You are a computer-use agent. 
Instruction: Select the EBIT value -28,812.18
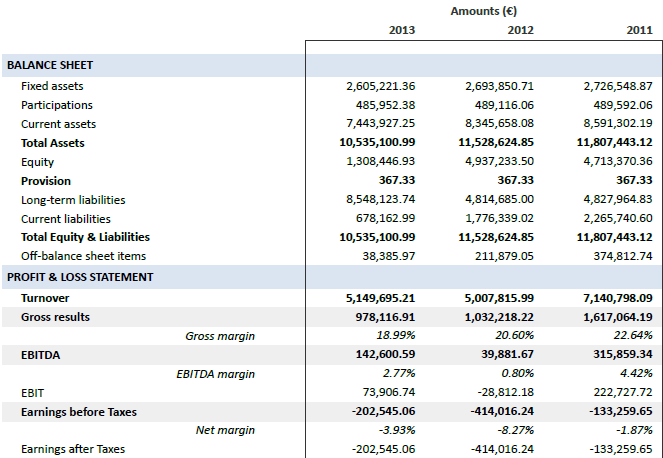tap(504, 392)
